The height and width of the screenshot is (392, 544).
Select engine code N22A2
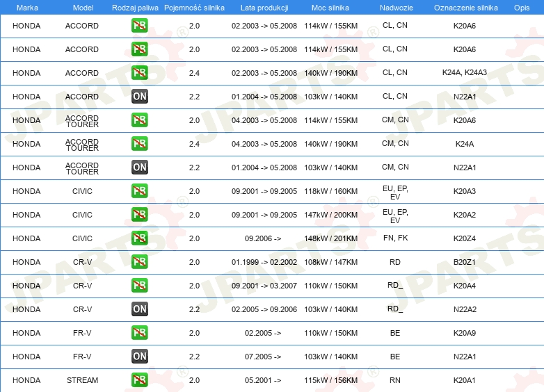coord(465,309)
